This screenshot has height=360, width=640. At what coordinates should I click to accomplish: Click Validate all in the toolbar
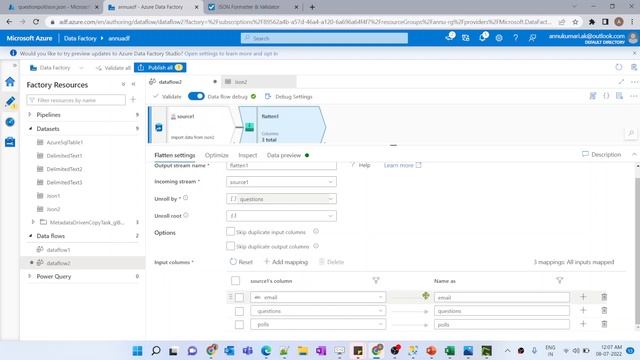coord(113,68)
